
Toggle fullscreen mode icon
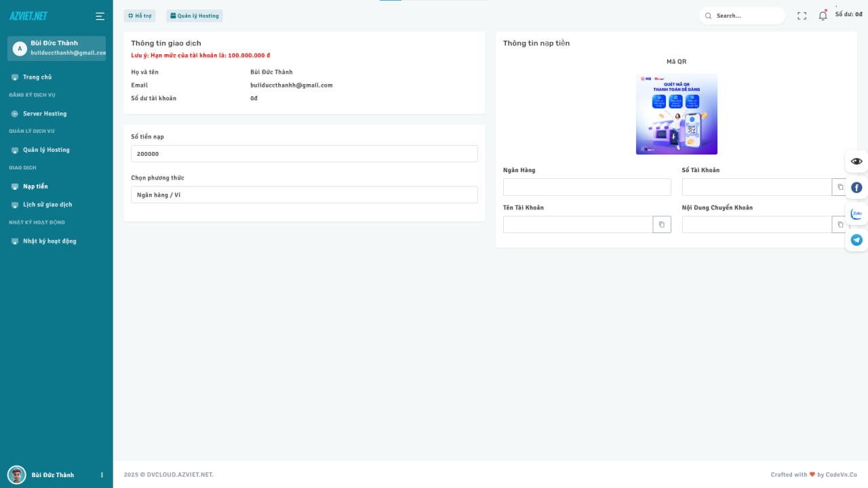pos(802,16)
